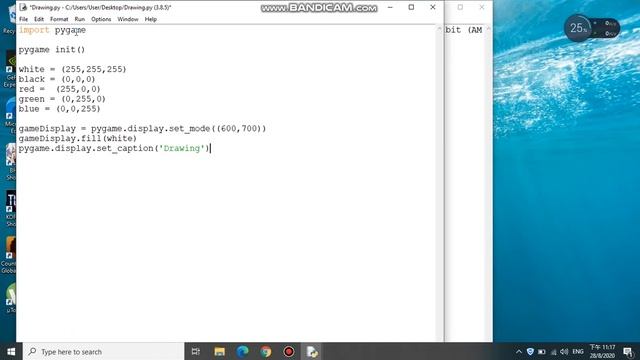This screenshot has height=360, width=640.
Task: Click the 'white = (255,255,255)' line
Action: tap(73, 69)
